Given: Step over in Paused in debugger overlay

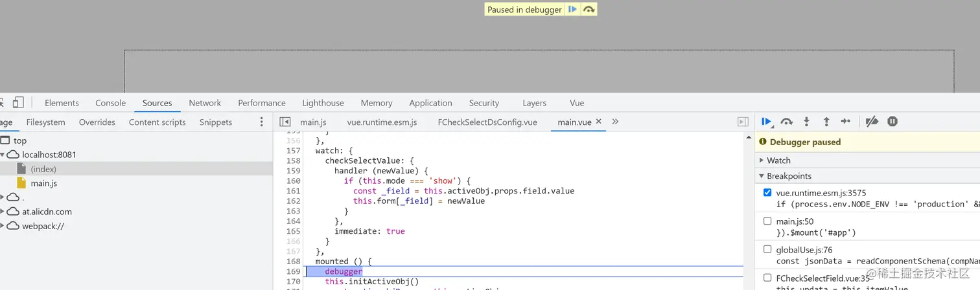Looking at the screenshot, I should click(x=589, y=10).
